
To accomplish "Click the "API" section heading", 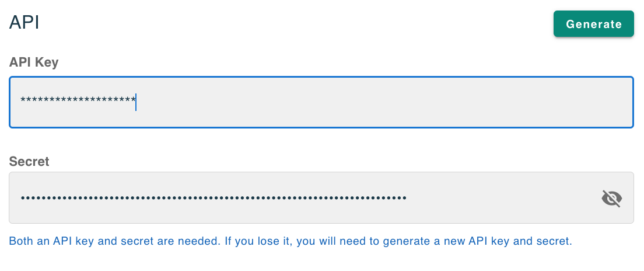I will pos(24,22).
